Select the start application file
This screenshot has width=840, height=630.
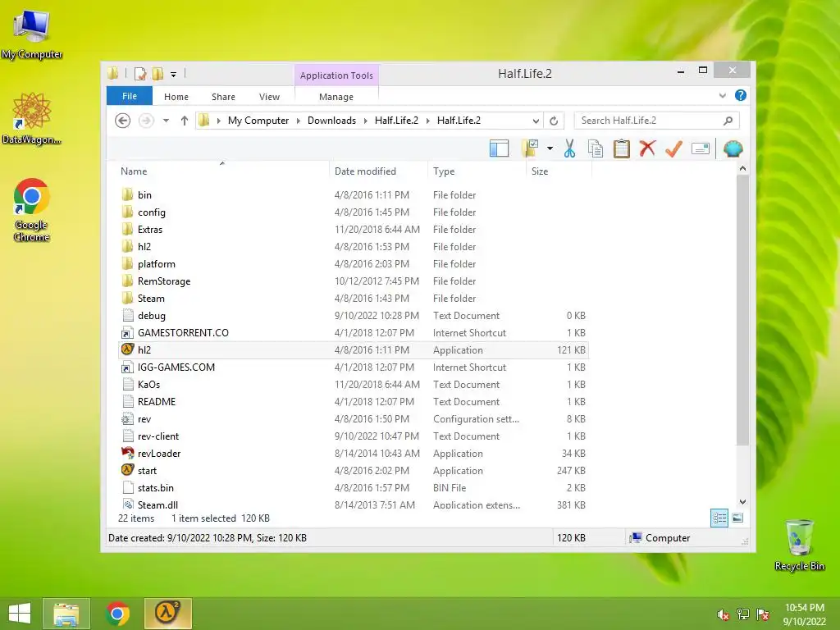click(x=353, y=470)
